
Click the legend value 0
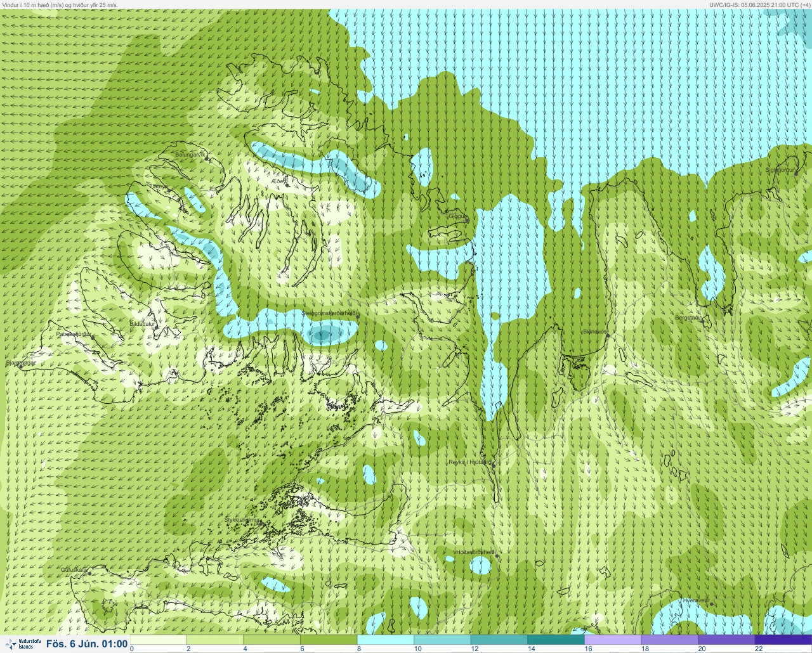tap(132, 649)
